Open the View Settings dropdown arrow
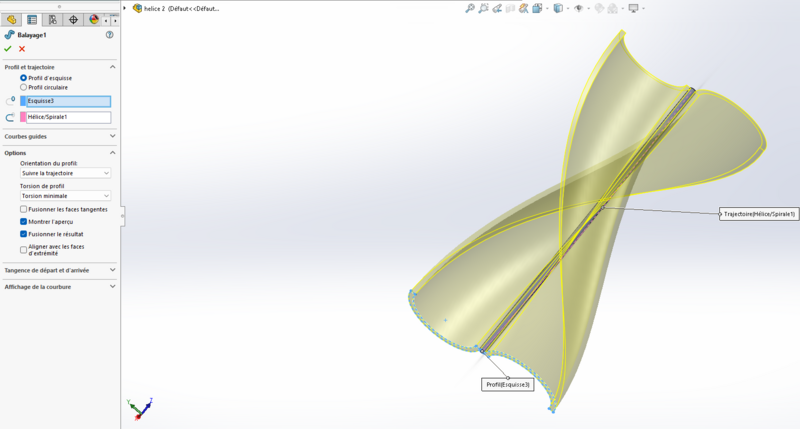Viewport: 800px width, 429px height. click(643, 9)
